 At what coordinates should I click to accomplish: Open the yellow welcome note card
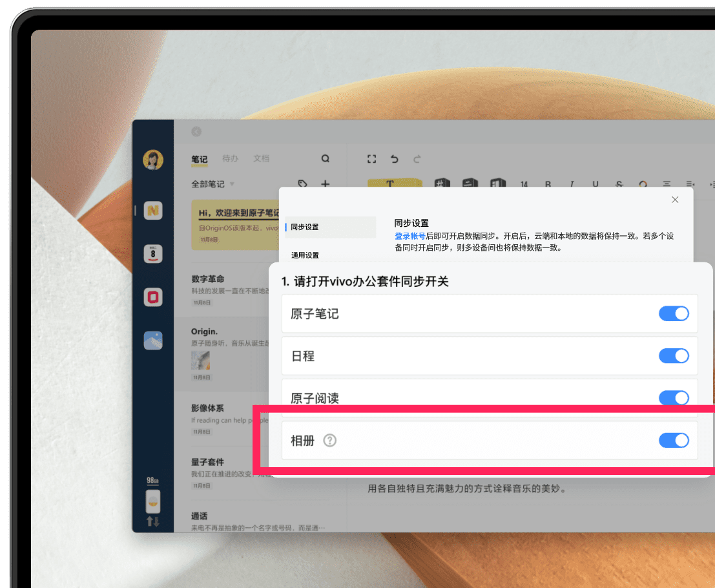tap(235, 224)
